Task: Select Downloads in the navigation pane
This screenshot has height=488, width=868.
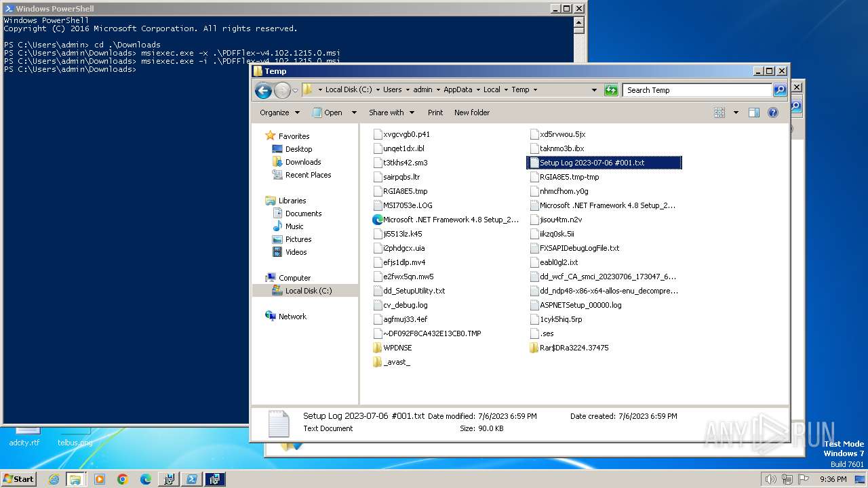Action: click(x=303, y=162)
